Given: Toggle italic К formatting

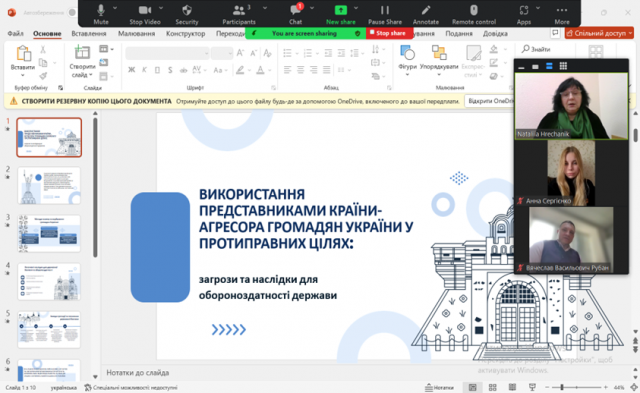Looking at the screenshot, I should pos(144,70).
